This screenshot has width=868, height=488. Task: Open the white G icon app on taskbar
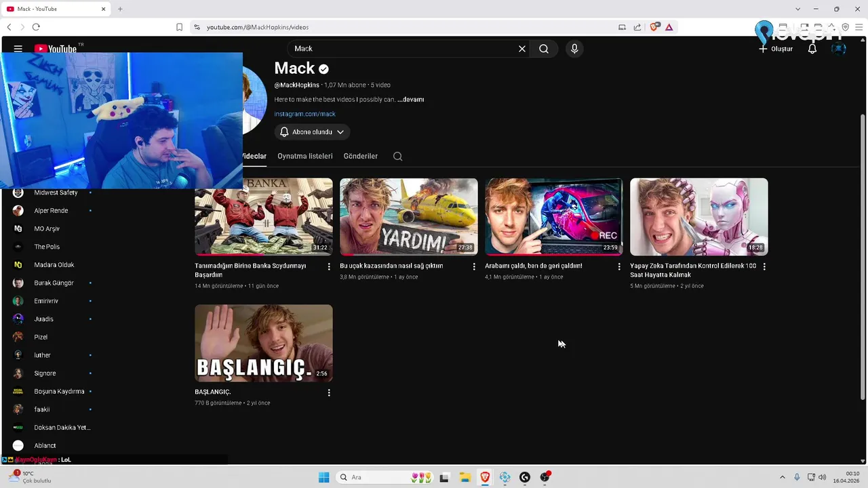click(x=525, y=477)
